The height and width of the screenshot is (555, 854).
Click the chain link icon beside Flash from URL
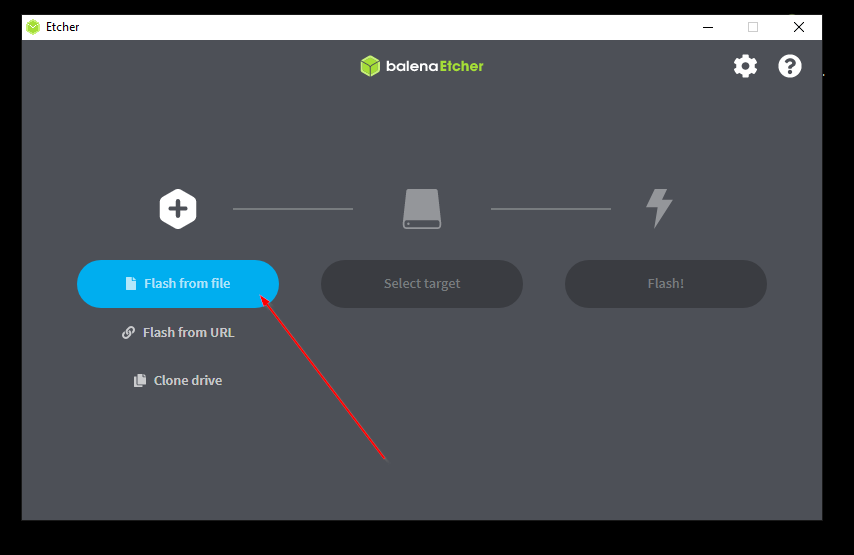tap(128, 332)
